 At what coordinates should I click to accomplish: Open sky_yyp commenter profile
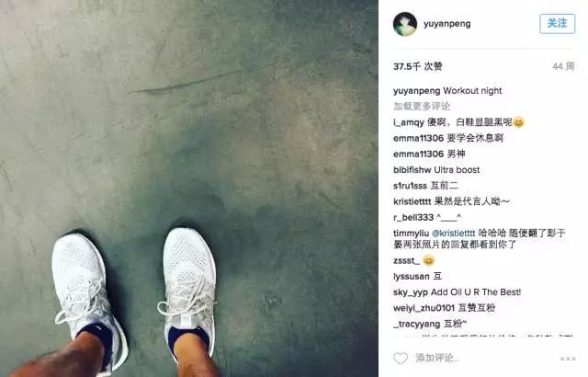click(411, 292)
